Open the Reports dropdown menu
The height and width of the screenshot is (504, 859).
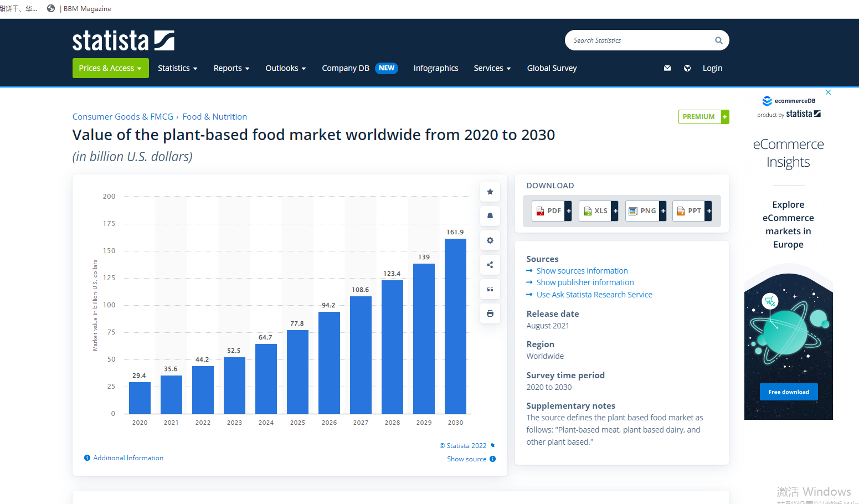[231, 68]
